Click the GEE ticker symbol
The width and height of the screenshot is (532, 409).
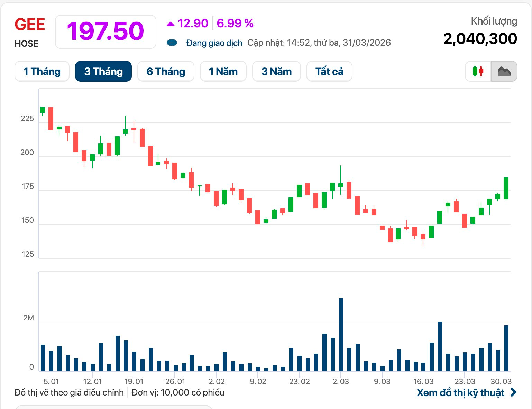(30, 25)
